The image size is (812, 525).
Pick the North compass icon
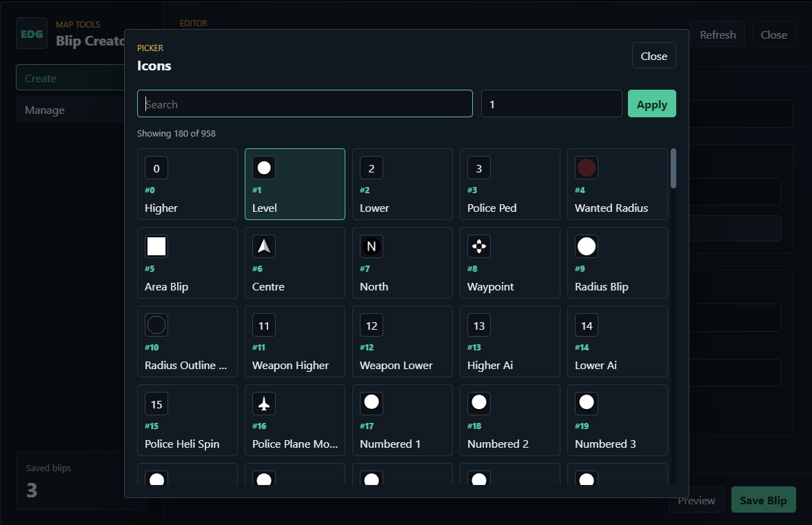403,263
